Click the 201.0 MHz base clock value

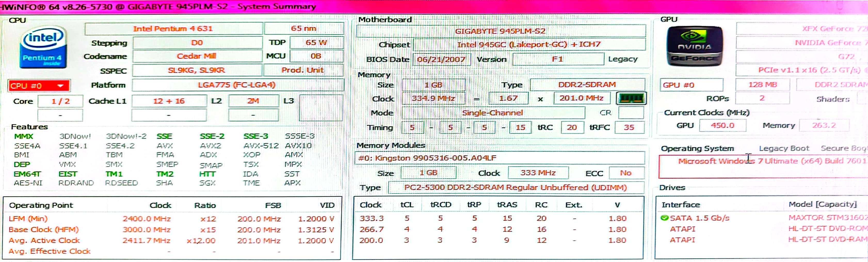tap(582, 98)
